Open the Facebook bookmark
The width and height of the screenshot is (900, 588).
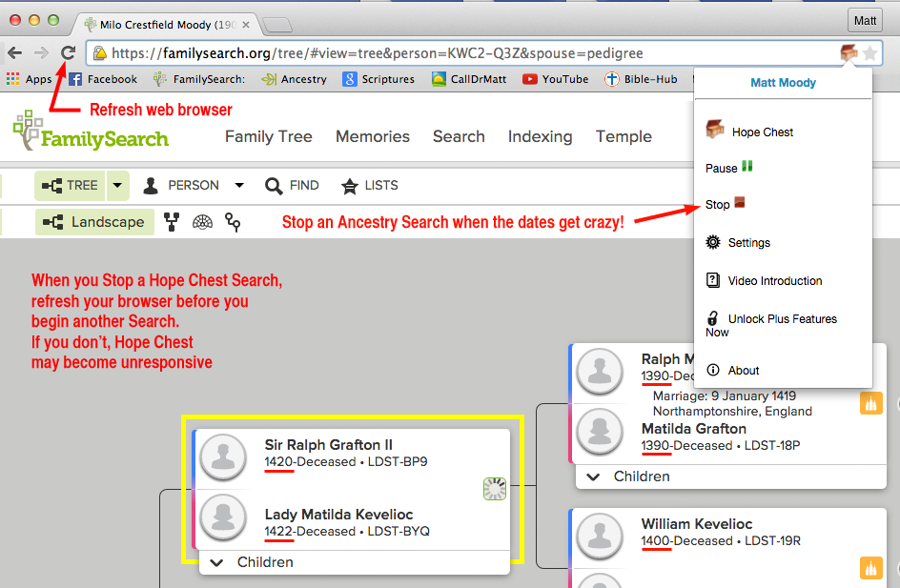tap(103, 79)
